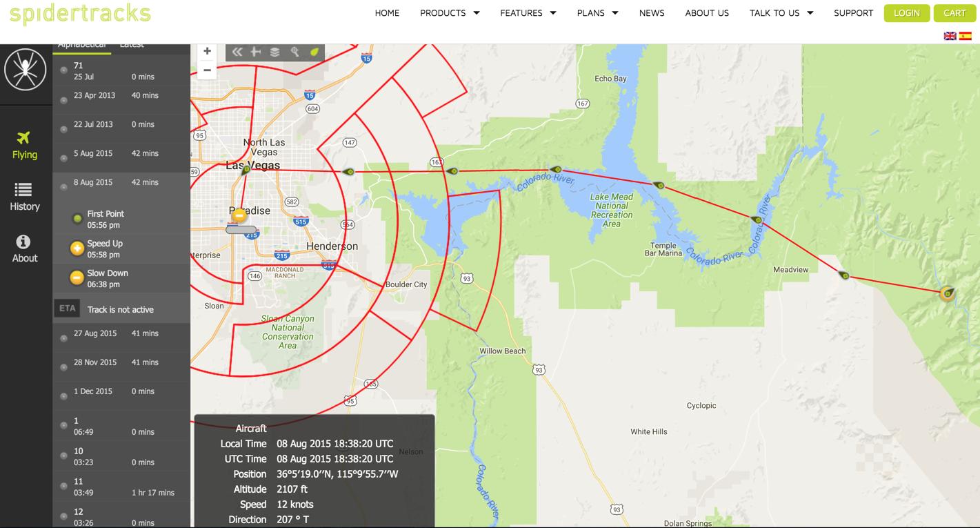The width and height of the screenshot is (980, 528).
Task: Collapse map toolbar with double-chevron icon
Action: point(237,52)
